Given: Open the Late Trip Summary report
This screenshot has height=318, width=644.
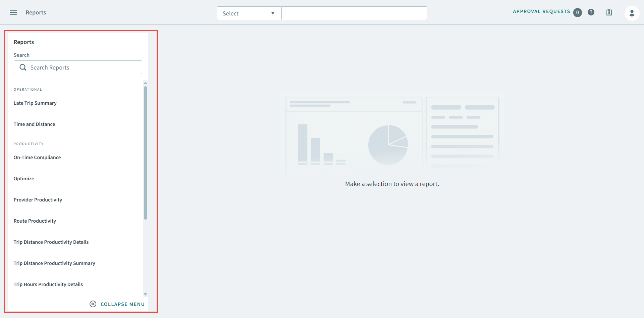Looking at the screenshot, I should pos(35,103).
